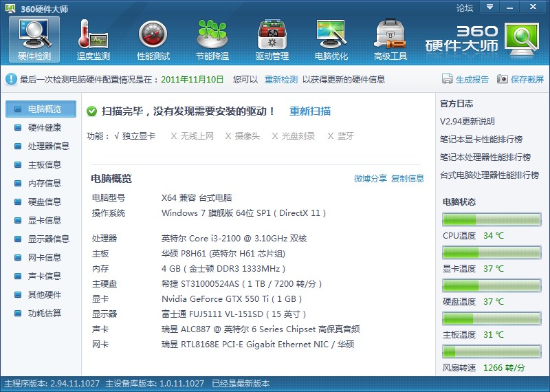Screen dimensions: 550x392
Task: Click the 微博分享 share link
Action: point(371,178)
